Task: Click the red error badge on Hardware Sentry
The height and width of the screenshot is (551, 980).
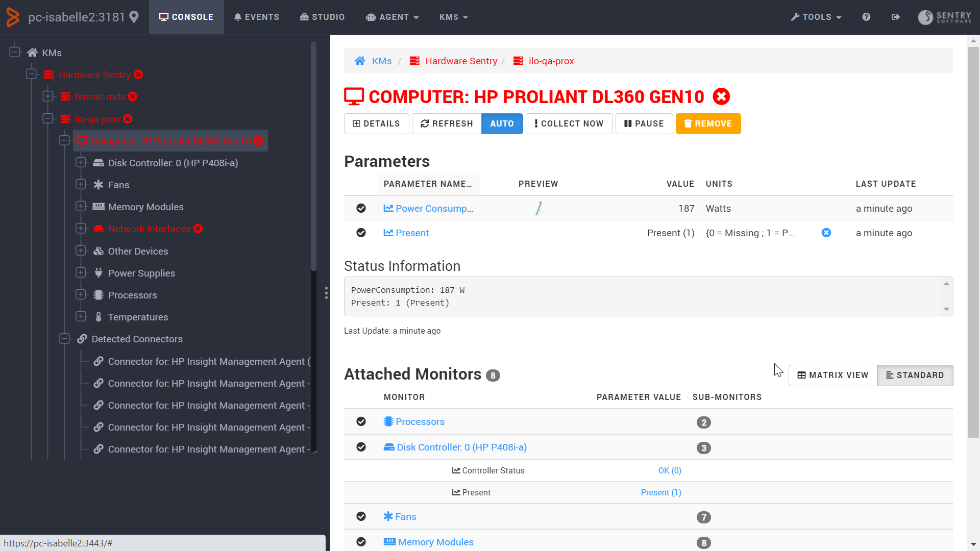Action: coord(138,74)
